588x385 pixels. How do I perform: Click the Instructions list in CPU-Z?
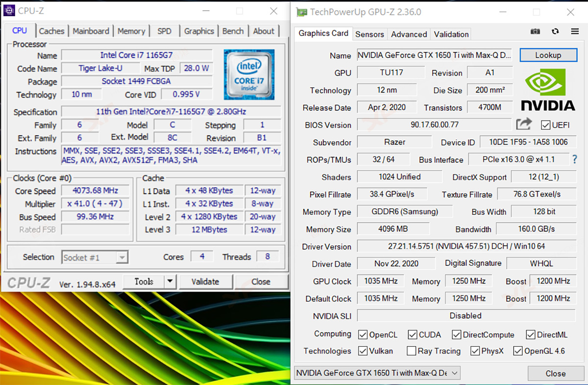coord(171,155)
